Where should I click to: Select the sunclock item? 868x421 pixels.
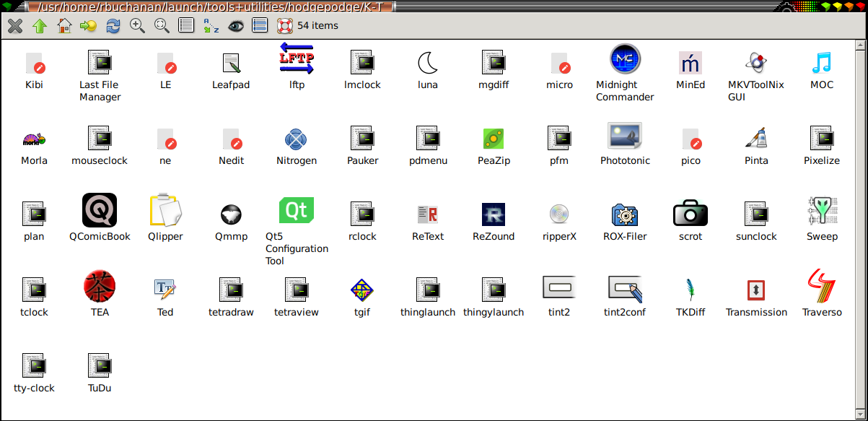tap(756, 214)
